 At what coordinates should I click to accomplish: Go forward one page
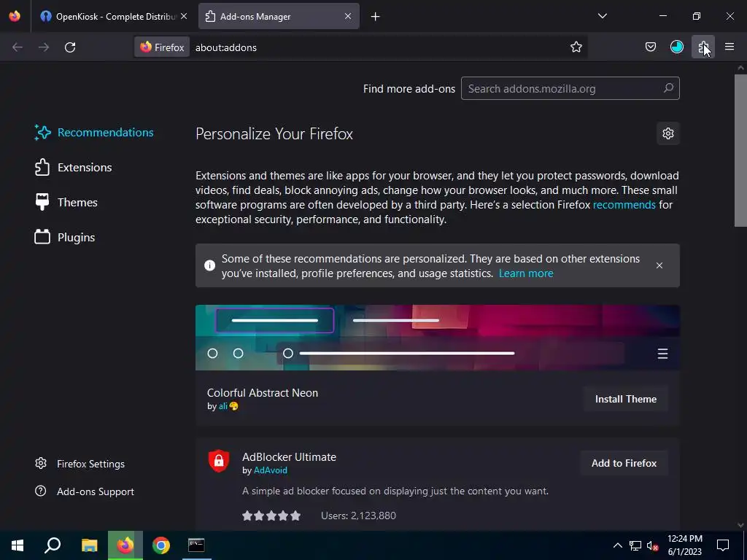click(x=44, y=47)
